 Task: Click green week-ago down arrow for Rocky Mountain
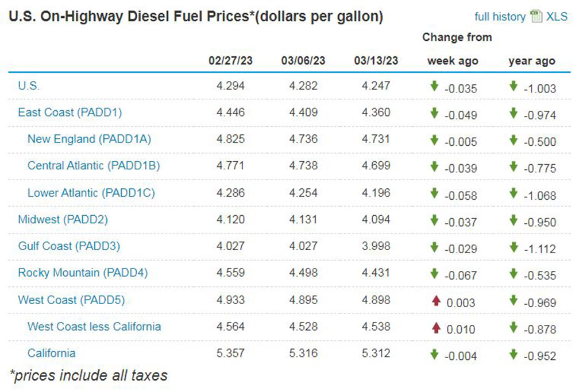coord(434,273)
